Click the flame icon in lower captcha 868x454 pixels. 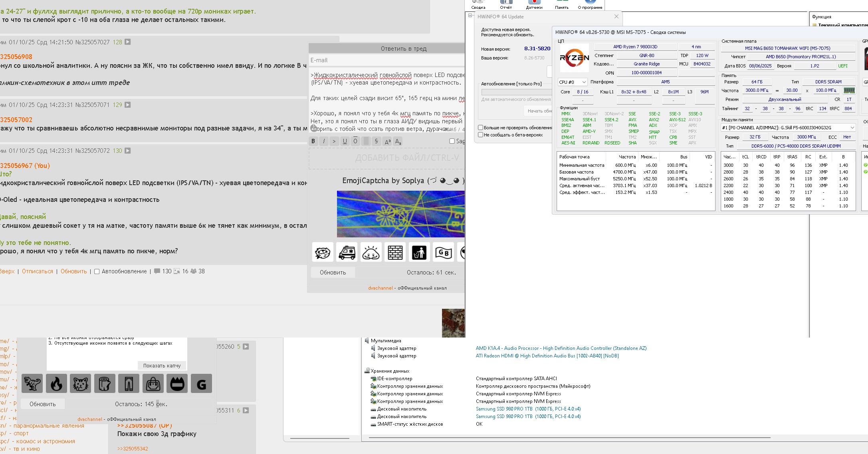[56, 384]
